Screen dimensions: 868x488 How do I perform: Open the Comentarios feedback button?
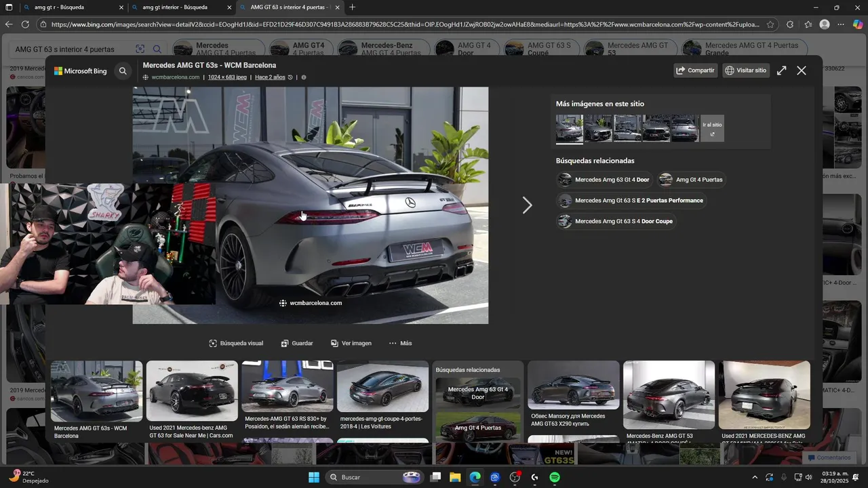click(829, 457)
